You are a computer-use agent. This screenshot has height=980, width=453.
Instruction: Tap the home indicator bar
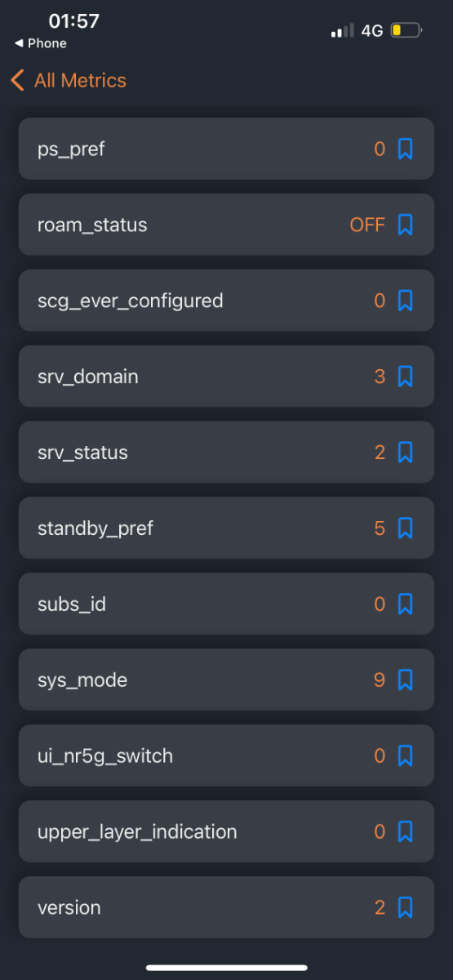pyautogui.click(x=226, y=968)
